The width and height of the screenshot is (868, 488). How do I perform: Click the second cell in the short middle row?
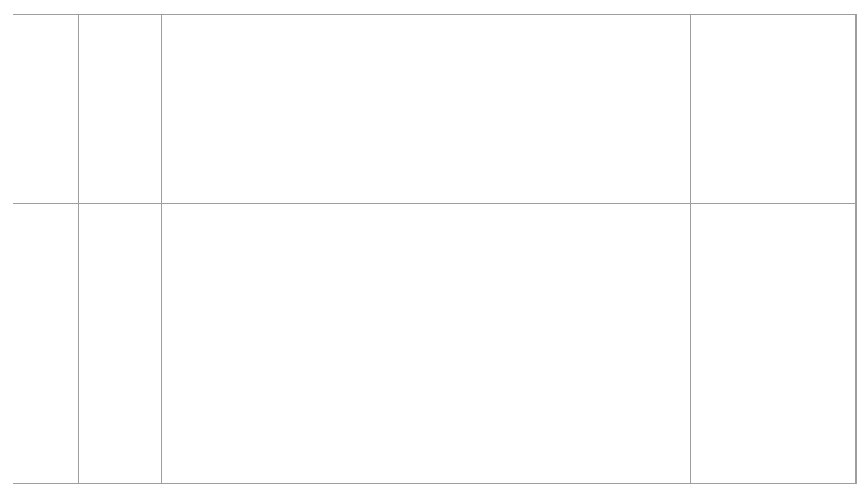point(120,234)
